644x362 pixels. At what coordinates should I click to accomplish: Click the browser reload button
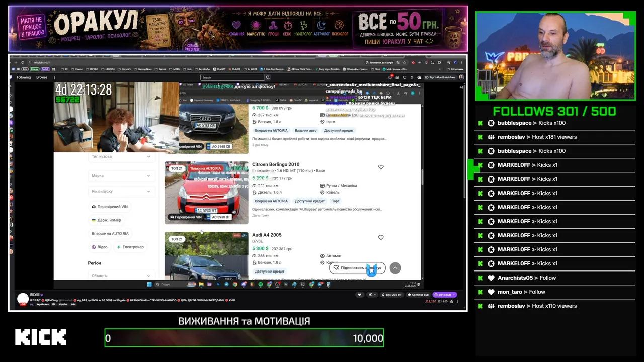point(22,62)
